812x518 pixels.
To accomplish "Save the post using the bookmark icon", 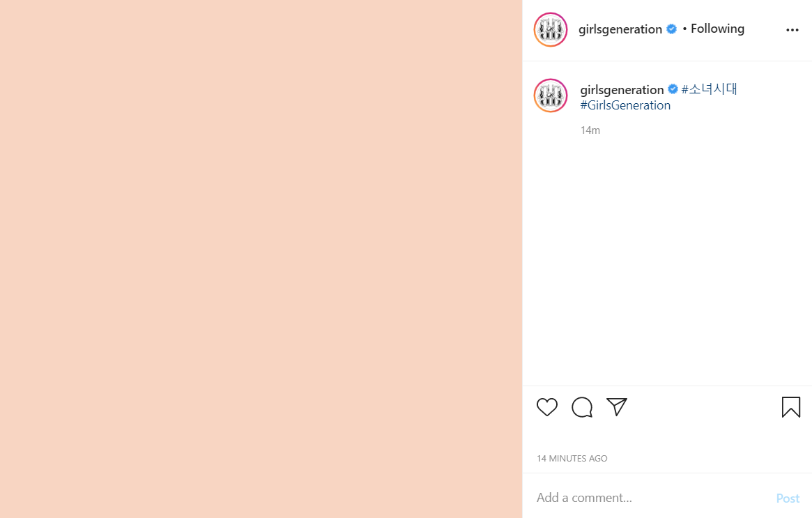I will pyautogui.click(x=791, y=407).
